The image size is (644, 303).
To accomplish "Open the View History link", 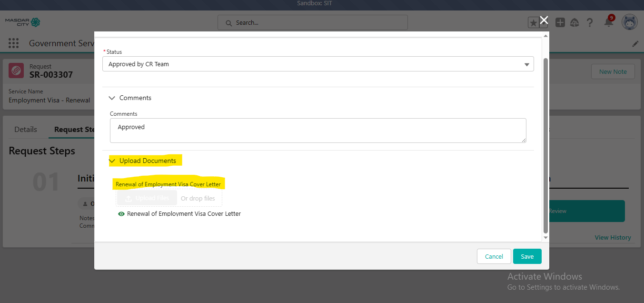I will point(613,237).
